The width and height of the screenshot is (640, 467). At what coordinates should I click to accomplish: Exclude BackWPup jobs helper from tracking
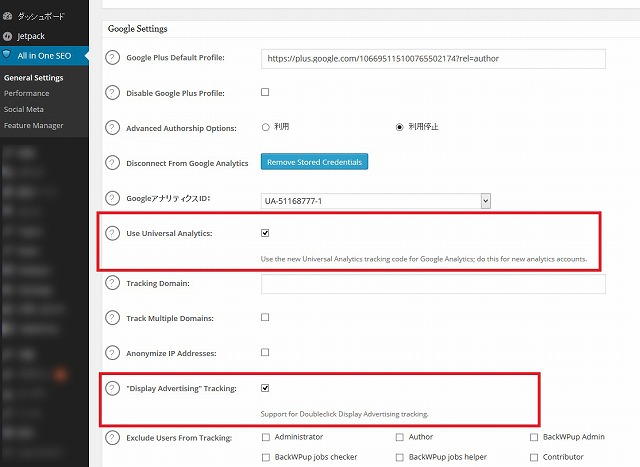click(x=400, y=457)
